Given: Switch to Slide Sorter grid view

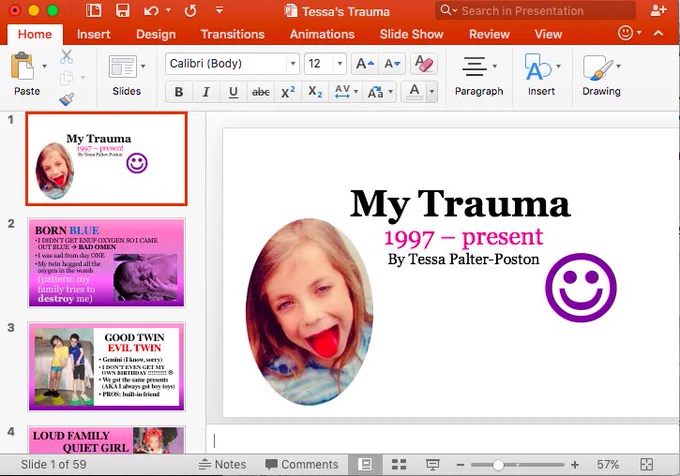Looking at the screenshot, I should click(399, 465).
